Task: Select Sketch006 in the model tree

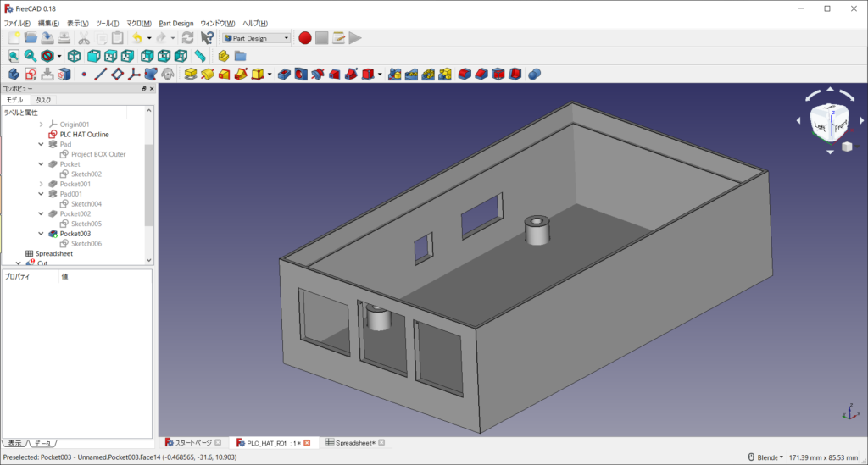Action: coord(86,244)
